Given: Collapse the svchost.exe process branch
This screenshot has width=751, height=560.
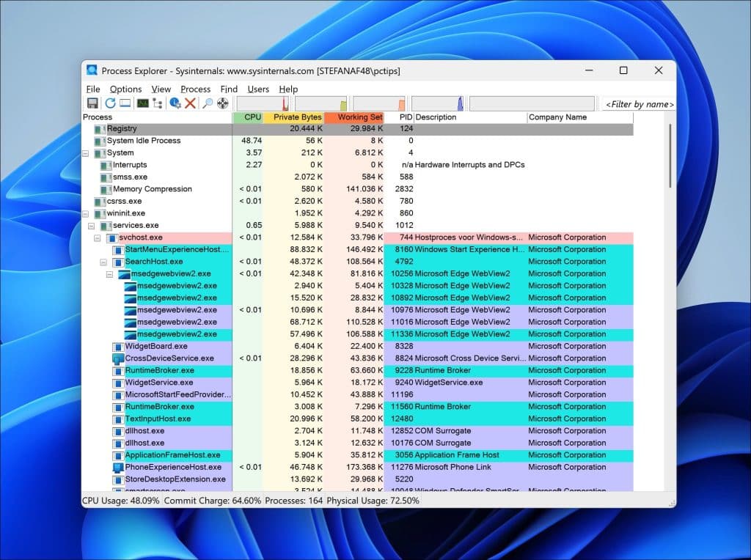Looking at the screenshot, I should point(98,237).
